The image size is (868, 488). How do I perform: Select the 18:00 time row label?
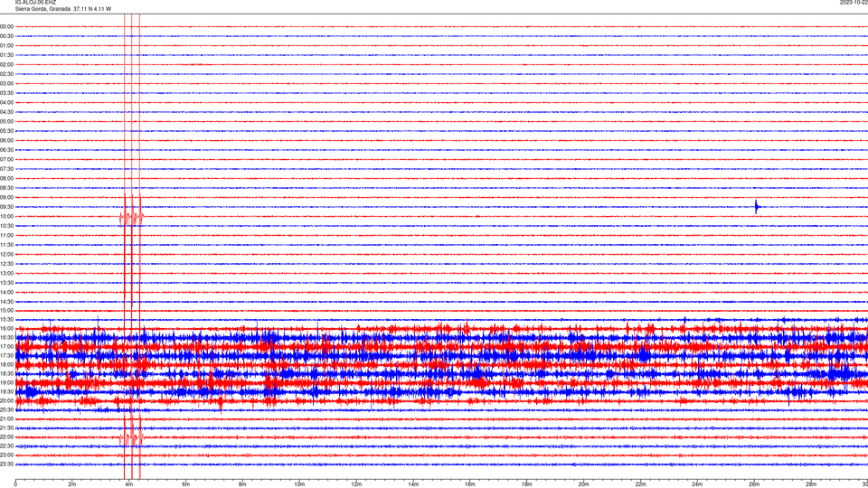pos(6,364)
